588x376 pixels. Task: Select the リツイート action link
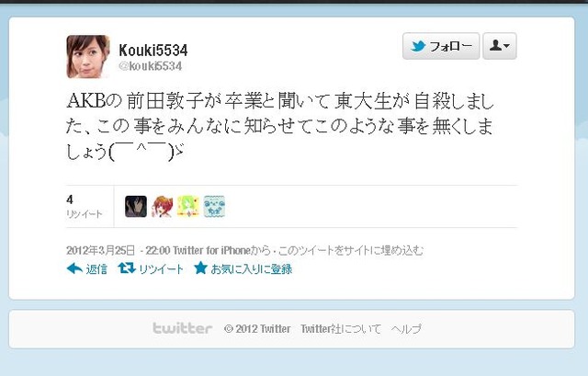click(x=162, y=269)
